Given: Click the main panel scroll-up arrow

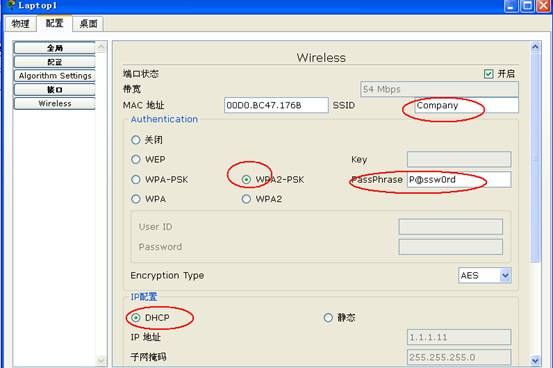Looking at the screenshot, I should click(535, 47).
